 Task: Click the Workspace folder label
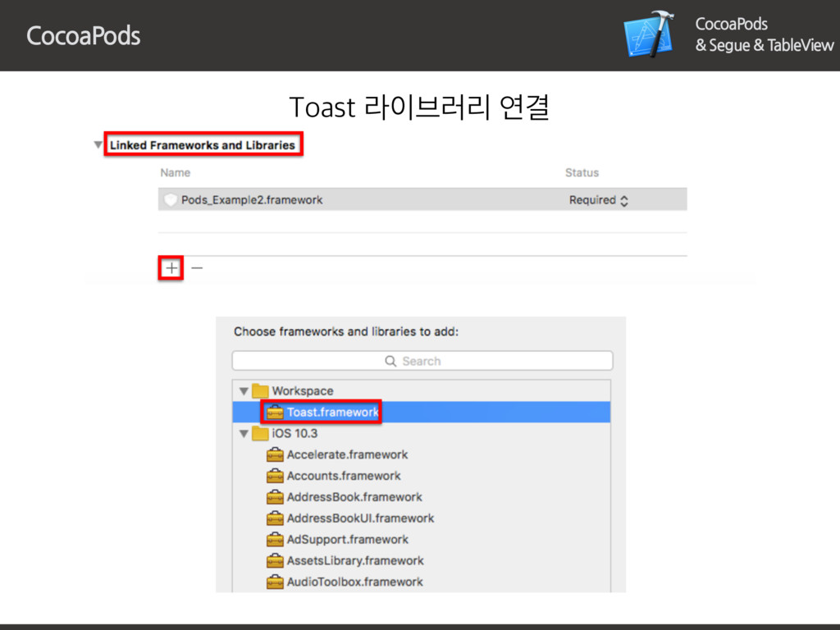point(302,391)
